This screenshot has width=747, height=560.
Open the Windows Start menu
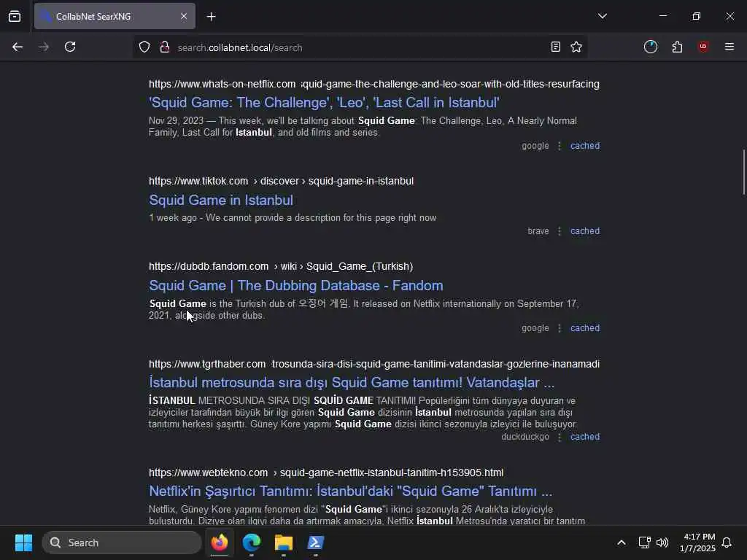(x=23, y=542)
